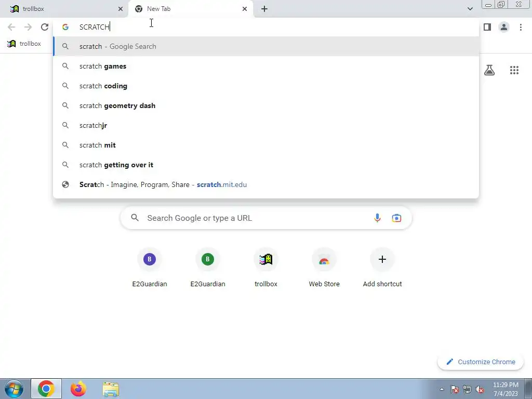Open the Chrome profile avatar

point(504,27)
